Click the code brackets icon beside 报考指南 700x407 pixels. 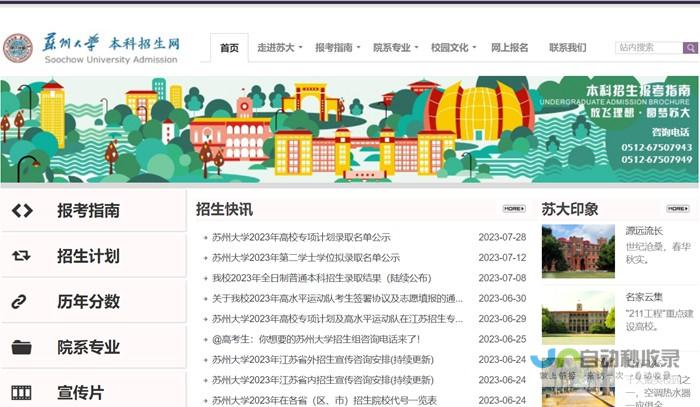coord(22,211)
